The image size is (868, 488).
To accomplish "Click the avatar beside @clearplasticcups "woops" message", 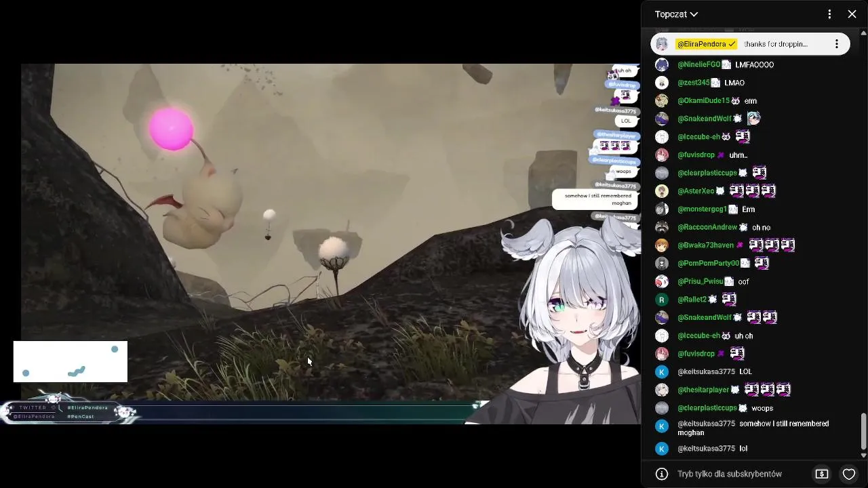I will click(662, 408).
